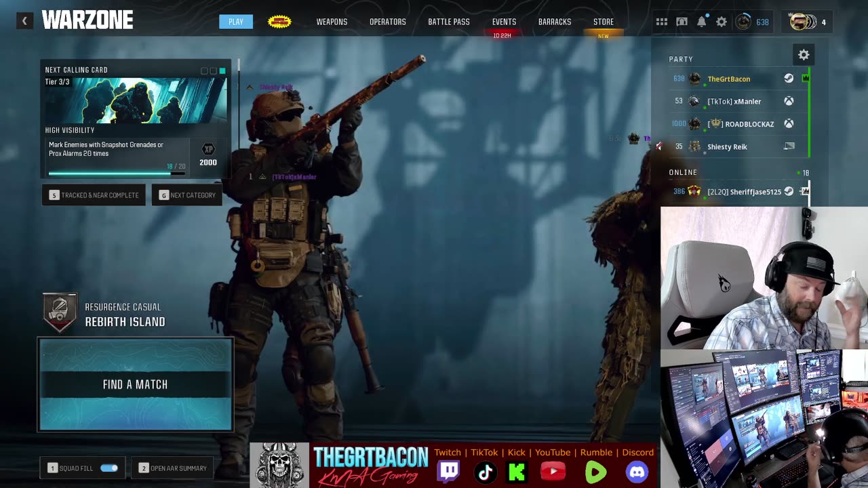
Task: Open the party settings gear
Action: tap(804, 55)
